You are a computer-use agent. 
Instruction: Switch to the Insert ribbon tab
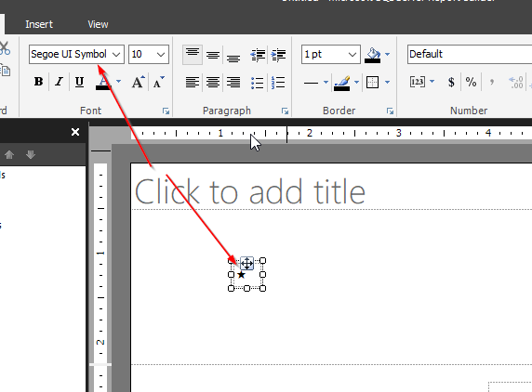click(x=39, y=24)
